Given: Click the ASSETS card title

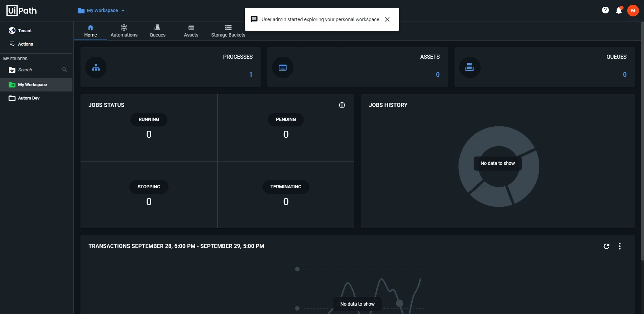Looking at the screenshot, I should pos(430,57).
